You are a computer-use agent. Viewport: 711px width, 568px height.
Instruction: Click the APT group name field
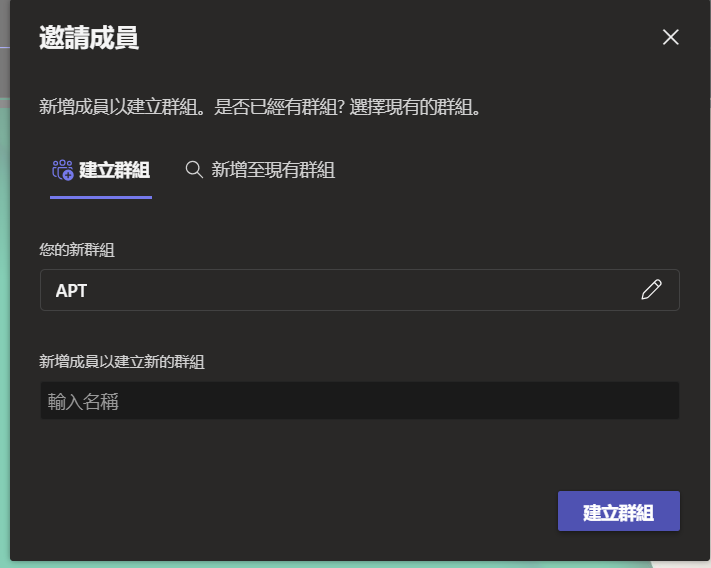tap(360, 290)
